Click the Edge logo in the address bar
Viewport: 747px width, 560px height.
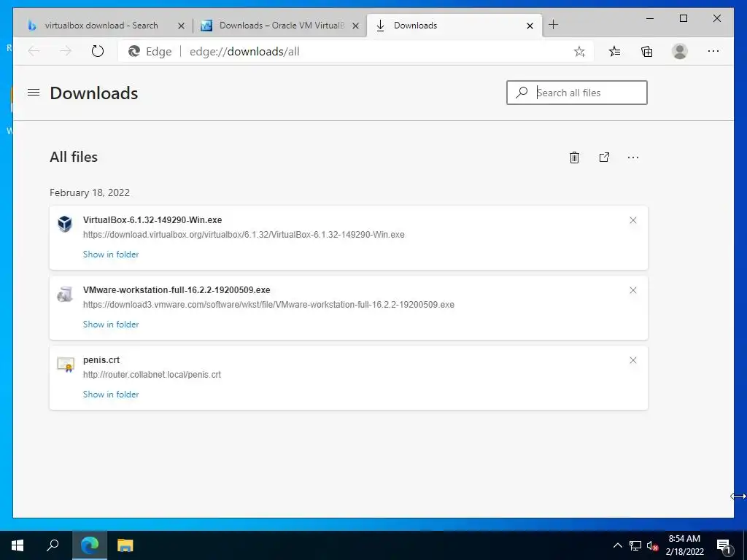(x=134, y=52)
